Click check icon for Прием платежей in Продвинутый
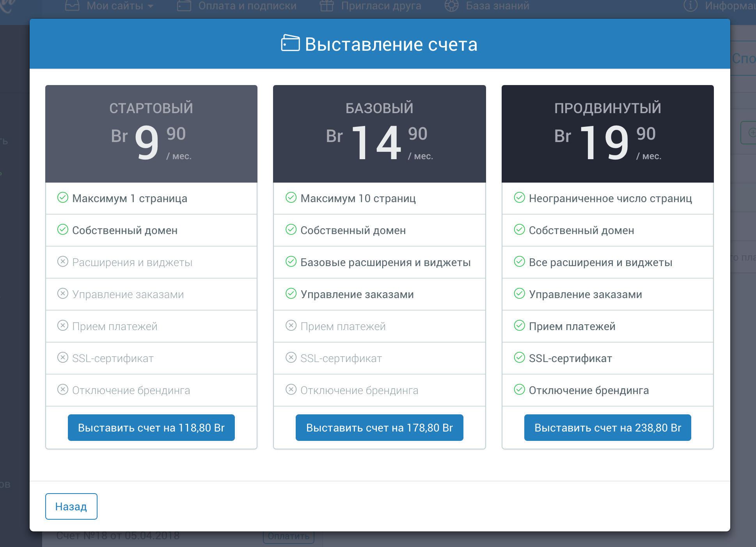 point(519,325)
